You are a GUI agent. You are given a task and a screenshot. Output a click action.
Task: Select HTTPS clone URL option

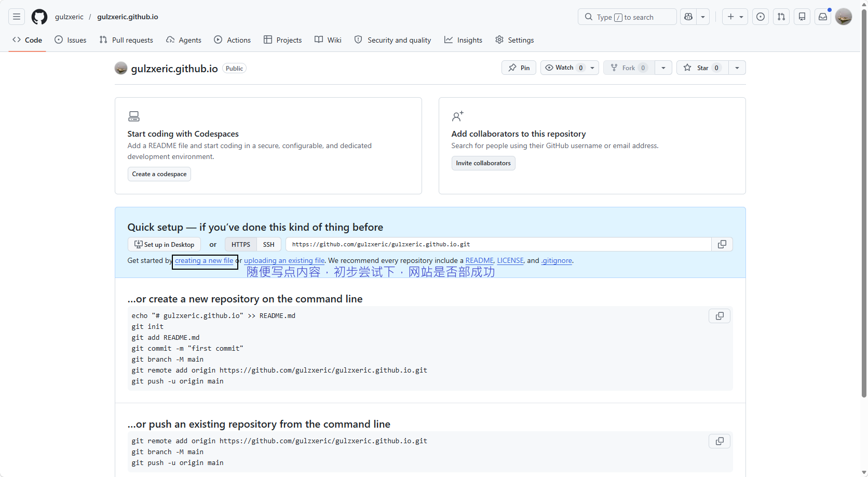point(241,244)
